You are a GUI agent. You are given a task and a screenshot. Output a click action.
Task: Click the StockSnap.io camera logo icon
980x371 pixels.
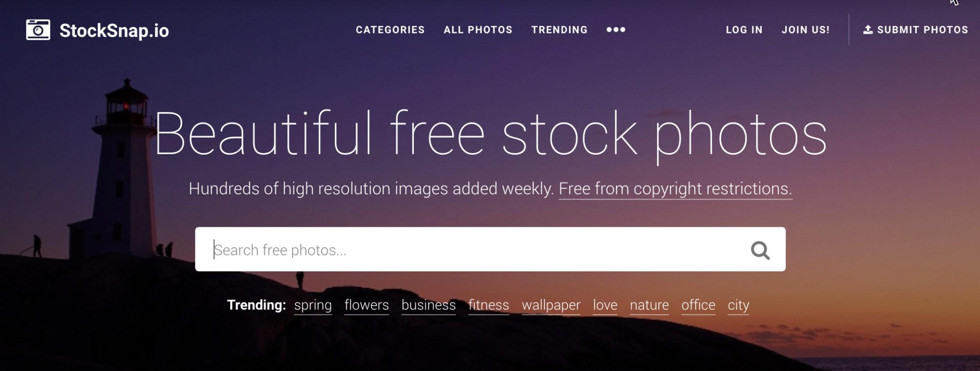(38, 30)
